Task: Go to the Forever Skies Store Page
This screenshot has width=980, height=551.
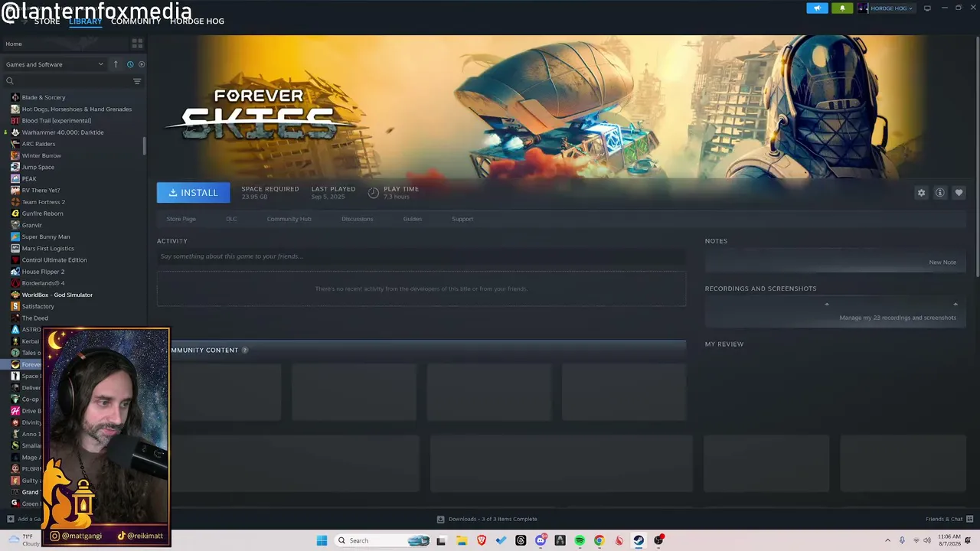Action: click(x=181, y=219)
